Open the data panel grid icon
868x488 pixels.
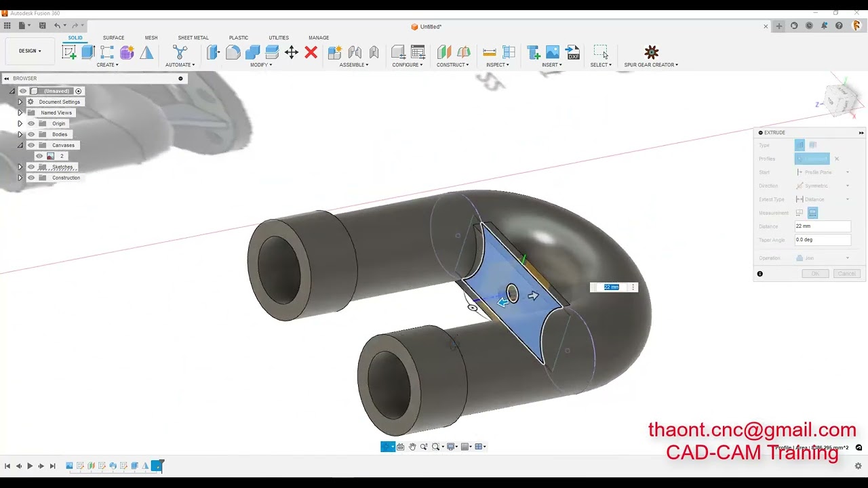click(x=7, y=26)
